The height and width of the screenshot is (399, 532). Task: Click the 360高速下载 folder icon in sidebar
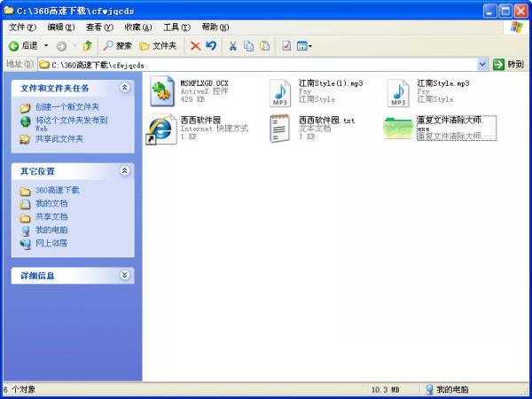click(25, 192)
